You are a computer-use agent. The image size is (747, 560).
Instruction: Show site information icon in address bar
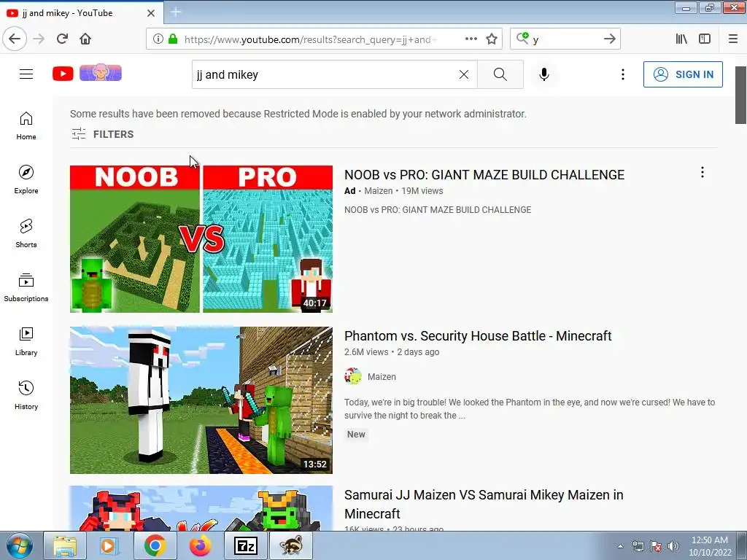click(x=158, y=39)
